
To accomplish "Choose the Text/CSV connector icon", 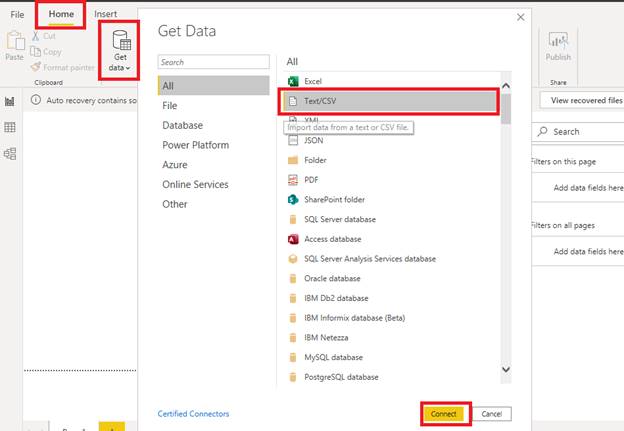I will [293, 101].
